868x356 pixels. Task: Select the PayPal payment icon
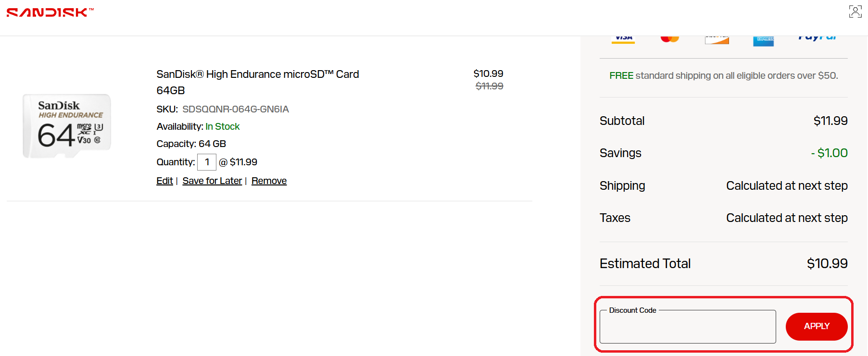817,38
